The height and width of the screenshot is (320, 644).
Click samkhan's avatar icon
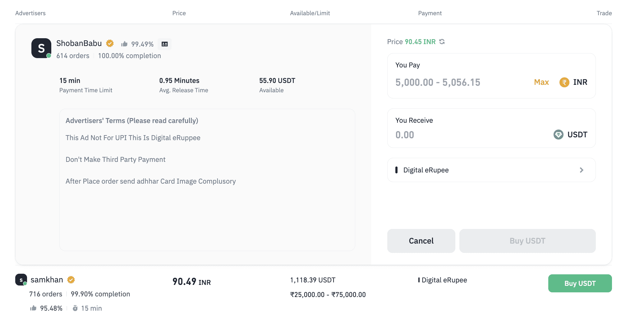pyautogui.click(x=21, y=280)
